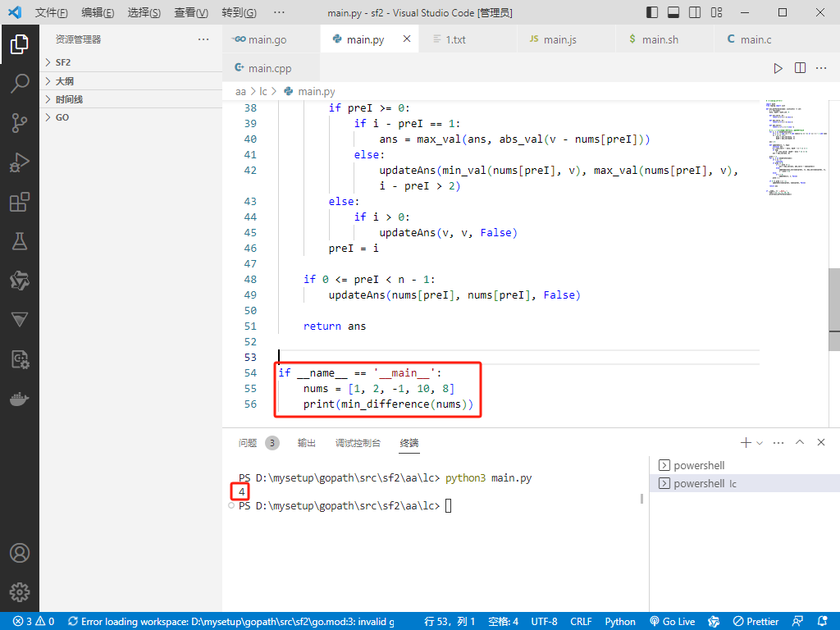Open Customize Layout icon
The height and width of the screenshot is (630, 840).
click(716, 12)
